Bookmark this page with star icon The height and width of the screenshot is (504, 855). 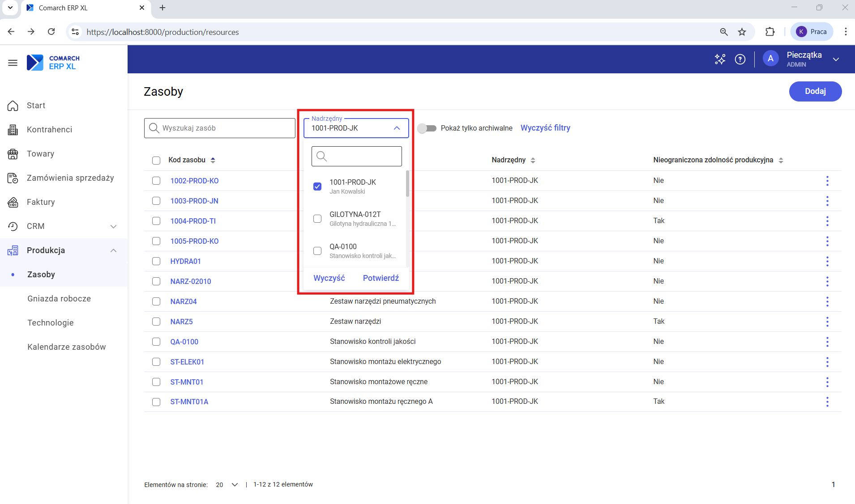coord(742,32)
